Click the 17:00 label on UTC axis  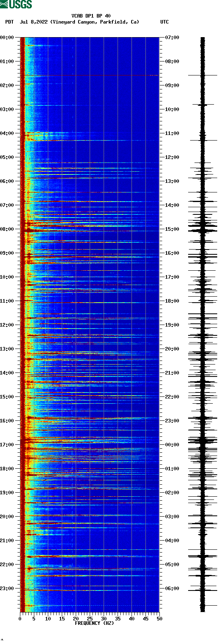pos(172,277)
